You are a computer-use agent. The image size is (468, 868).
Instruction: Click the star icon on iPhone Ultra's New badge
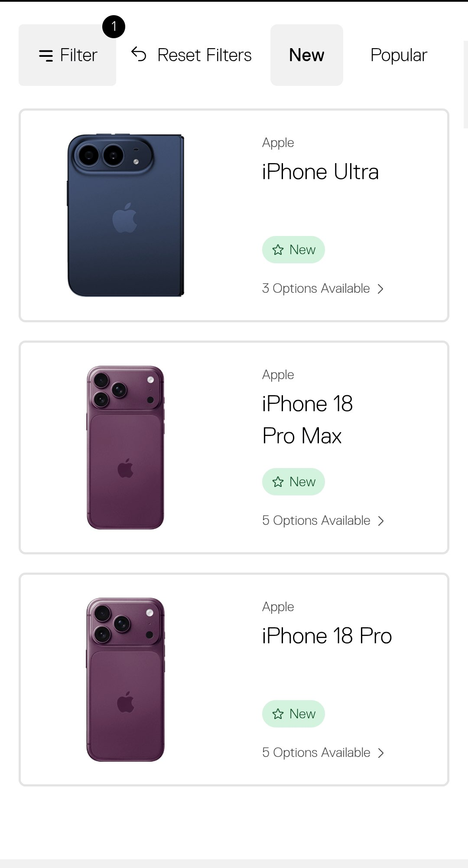point(278,250)
